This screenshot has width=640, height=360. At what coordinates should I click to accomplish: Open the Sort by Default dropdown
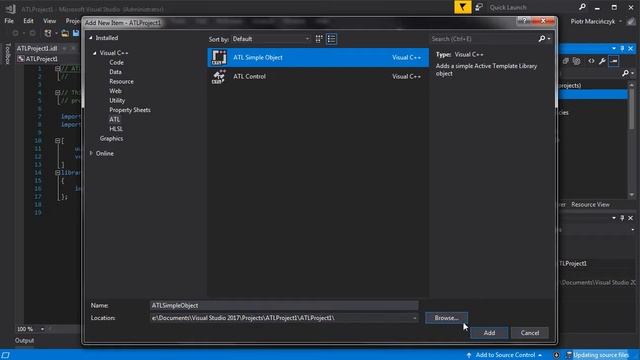coord(271,39)
